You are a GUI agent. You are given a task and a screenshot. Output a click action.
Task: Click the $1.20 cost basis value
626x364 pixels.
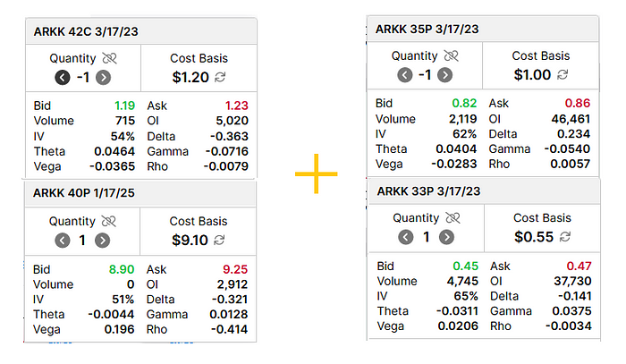[x=190, y=77]
